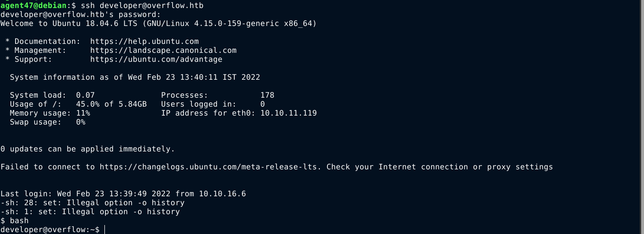Open the help.ubuntu.com documentation link
Screen dimensions: 644x234
(x=144, y=42)
